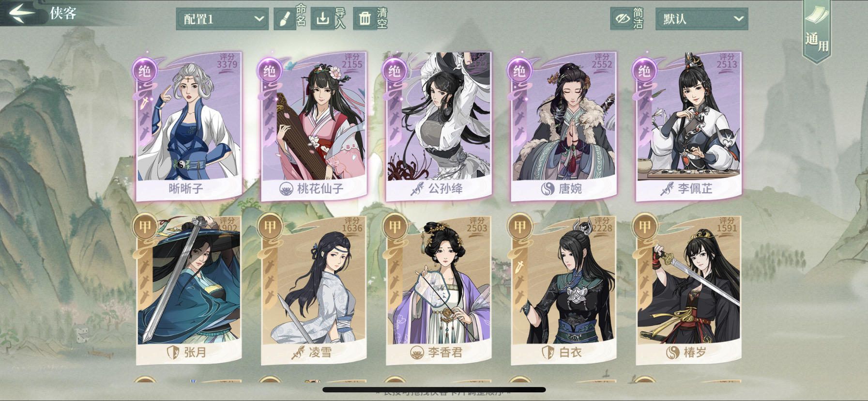Click the back arrow next to 侠客
Image resolution: width=868 pixels, height=401 pixels.
coord(22,13)
